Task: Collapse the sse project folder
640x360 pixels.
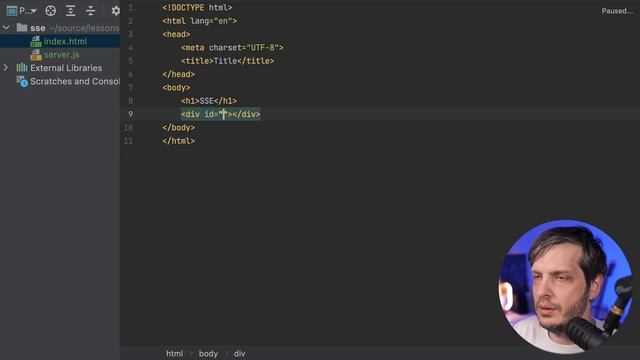Action: (6, 28)
